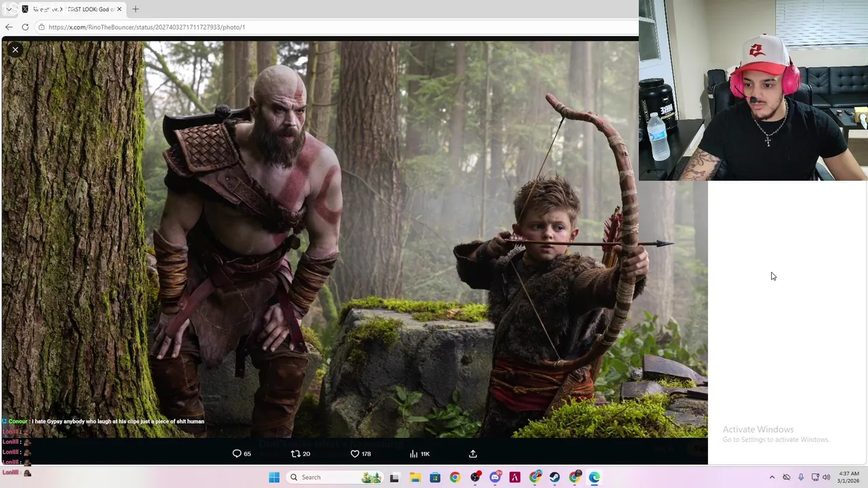This screenshot has height=488, width=868.
Task: Reload the x.com page
Action: [x=25, y=27]
